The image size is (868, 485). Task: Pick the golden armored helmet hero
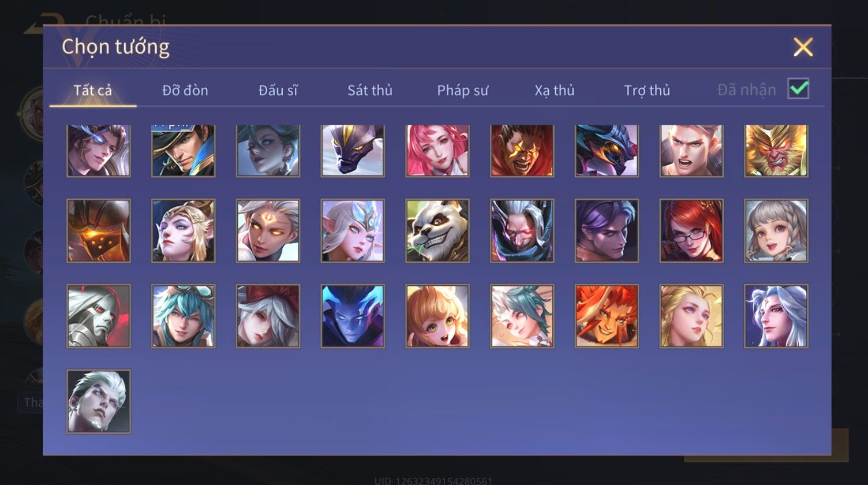(99, 231)
